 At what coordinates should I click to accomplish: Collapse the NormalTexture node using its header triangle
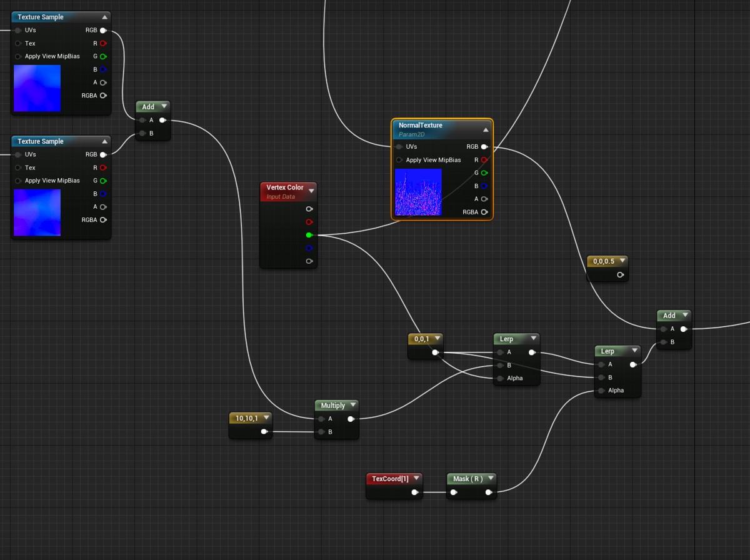pos(485,129)
